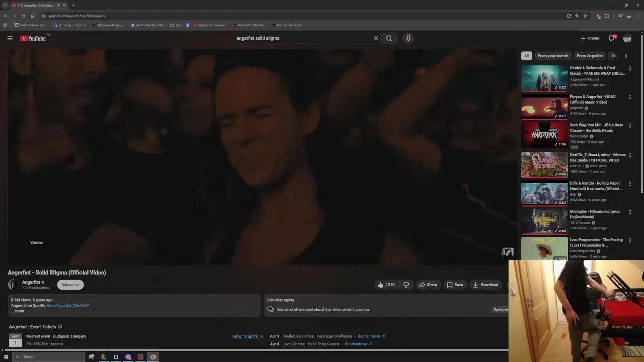Click the Create button

589,38
